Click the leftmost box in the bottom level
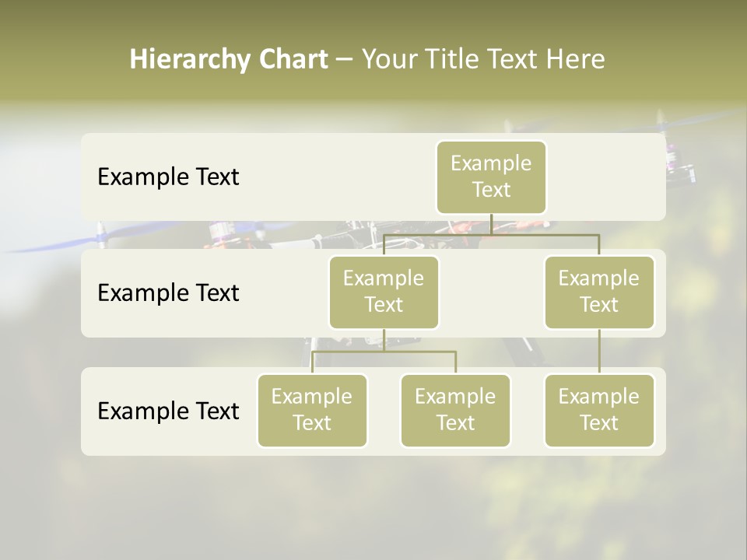This screenshot has width=747, height=560. coord(312,410)
